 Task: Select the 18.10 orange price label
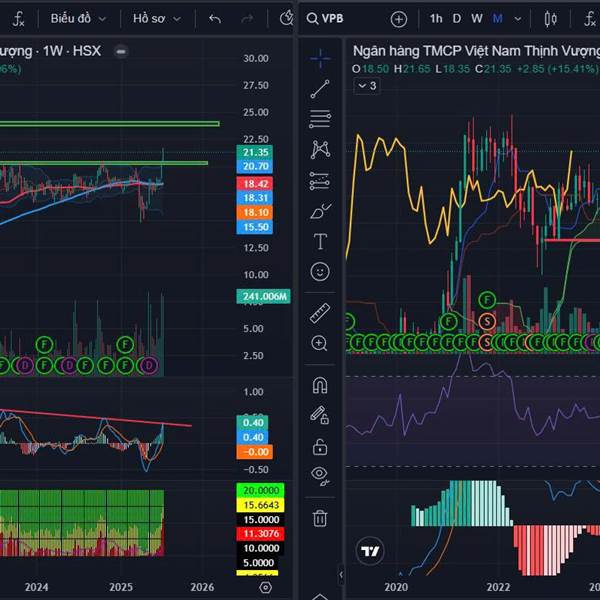pyautogui.click(x=255, y=212)
